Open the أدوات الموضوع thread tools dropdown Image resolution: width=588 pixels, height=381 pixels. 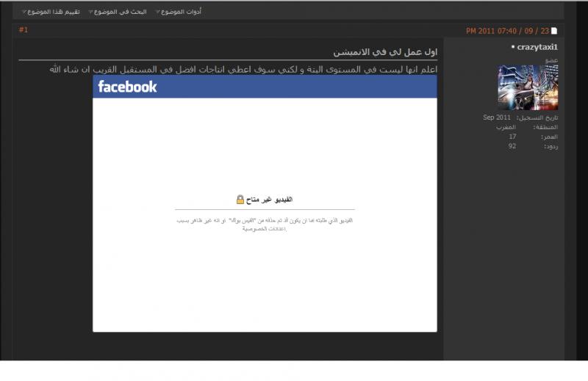coord(179,12)
